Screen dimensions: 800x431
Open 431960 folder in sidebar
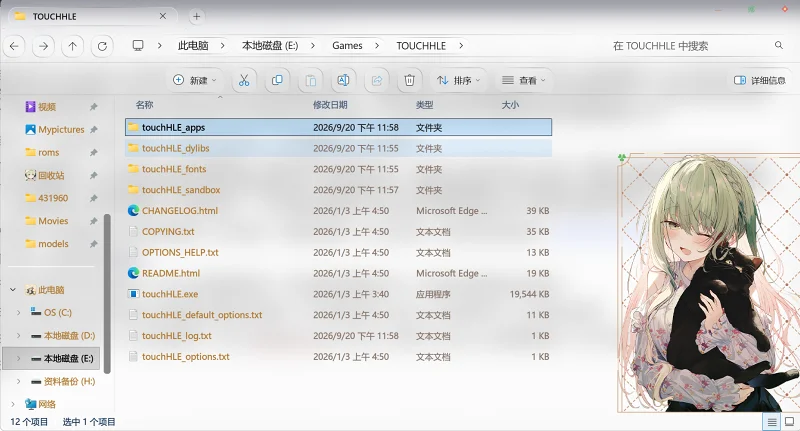point(53,198)
